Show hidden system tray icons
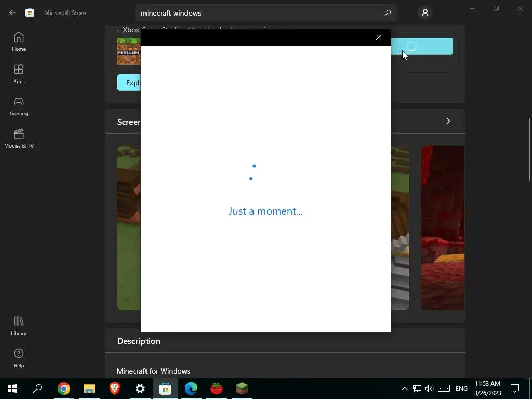Viewport: 532px width, 399px height. coord(404,389)
